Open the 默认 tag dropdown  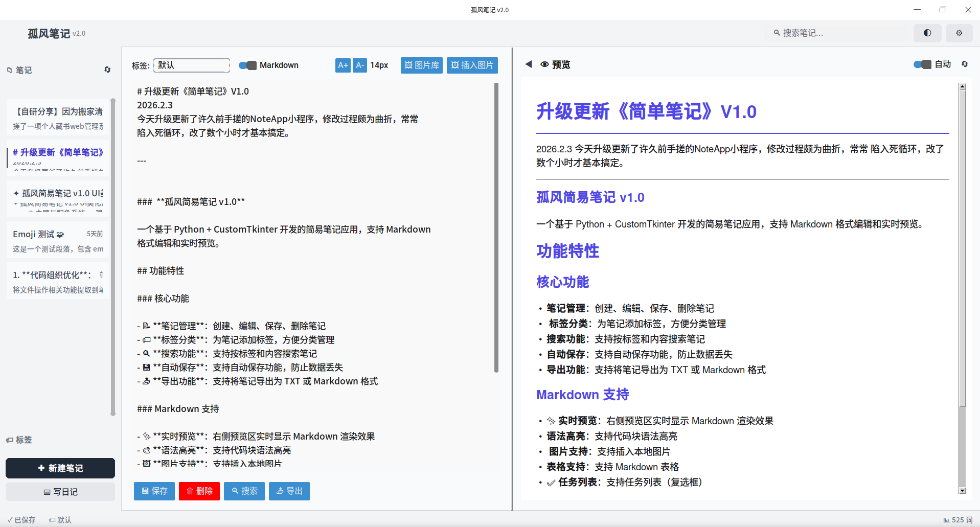pyautogui.click(x=191, y=65)
